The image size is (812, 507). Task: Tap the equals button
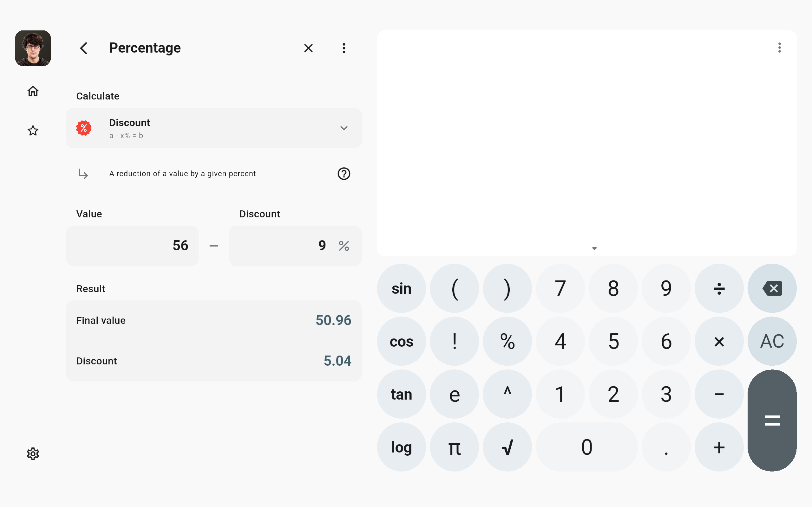[772, 420]
